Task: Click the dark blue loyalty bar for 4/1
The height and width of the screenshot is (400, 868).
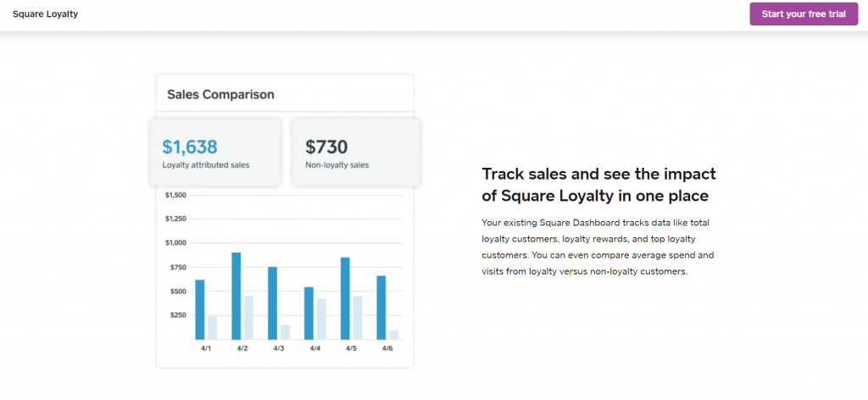Action: point(200,309)
